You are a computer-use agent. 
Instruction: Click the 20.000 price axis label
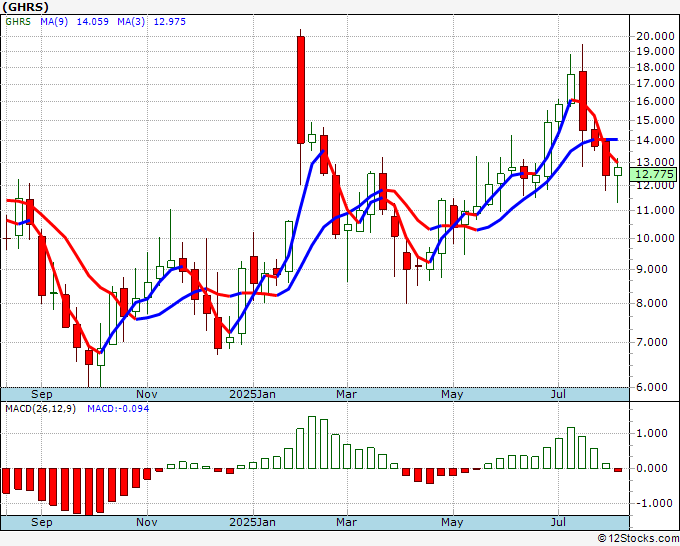coord(655,36)
